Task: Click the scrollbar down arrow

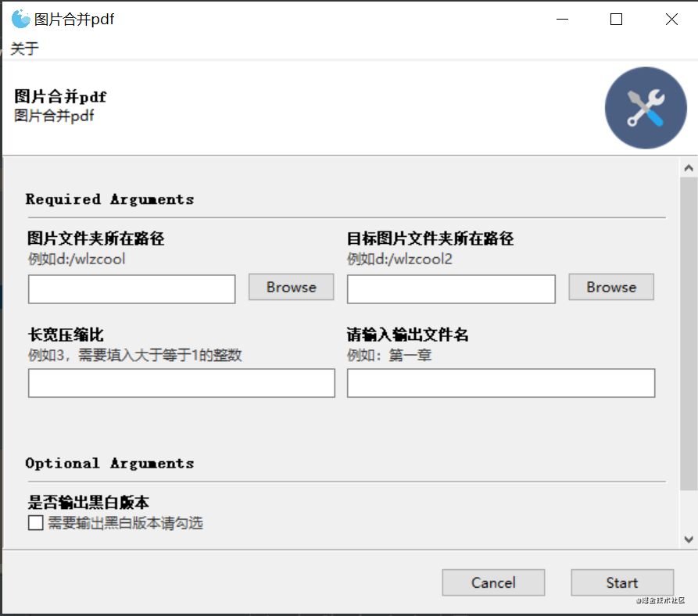Action: click(x=689, y=539)
